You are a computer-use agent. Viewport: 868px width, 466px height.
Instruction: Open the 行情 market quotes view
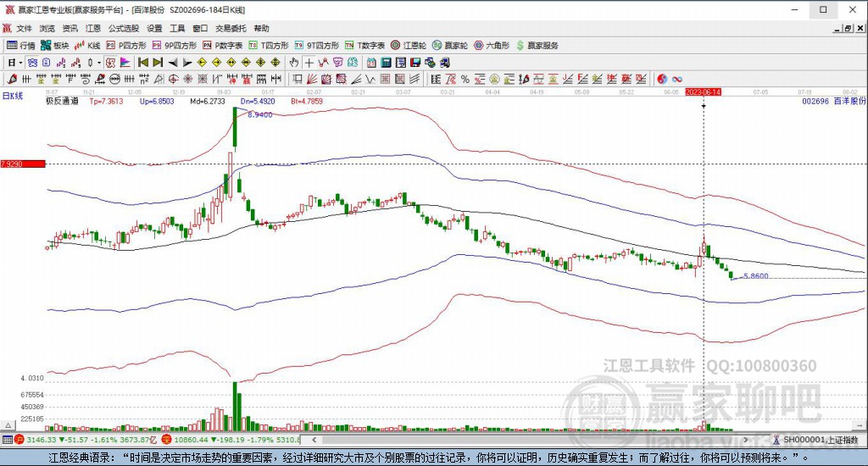click(x=21, y=46)
